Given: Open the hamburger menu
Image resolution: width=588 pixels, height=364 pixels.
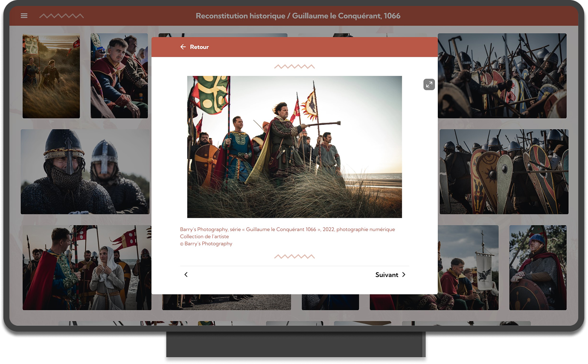Looking at the screenshot, I should tap(24, 16).
